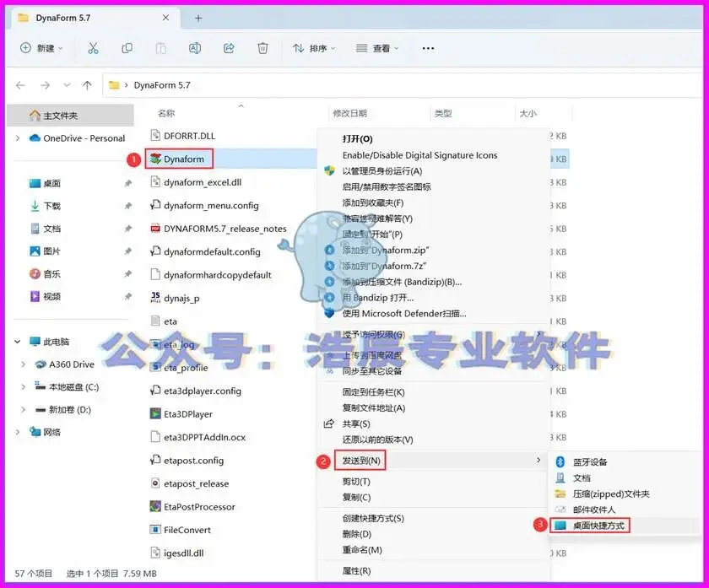Click the Share icon in toolbar
This screenshot has height=588, width=709.
[229, 48]
